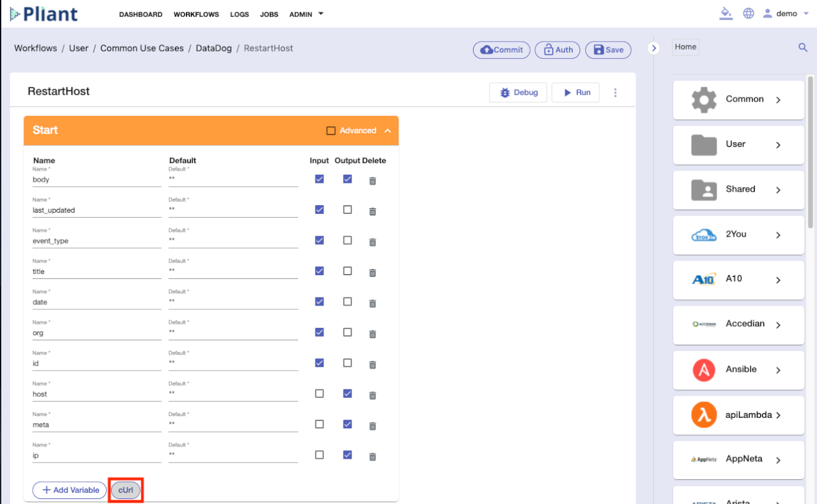Click the 2You cloud logo icon
Image resolution: width=817 pixels, height=504 pixels.
pos(704,235)
